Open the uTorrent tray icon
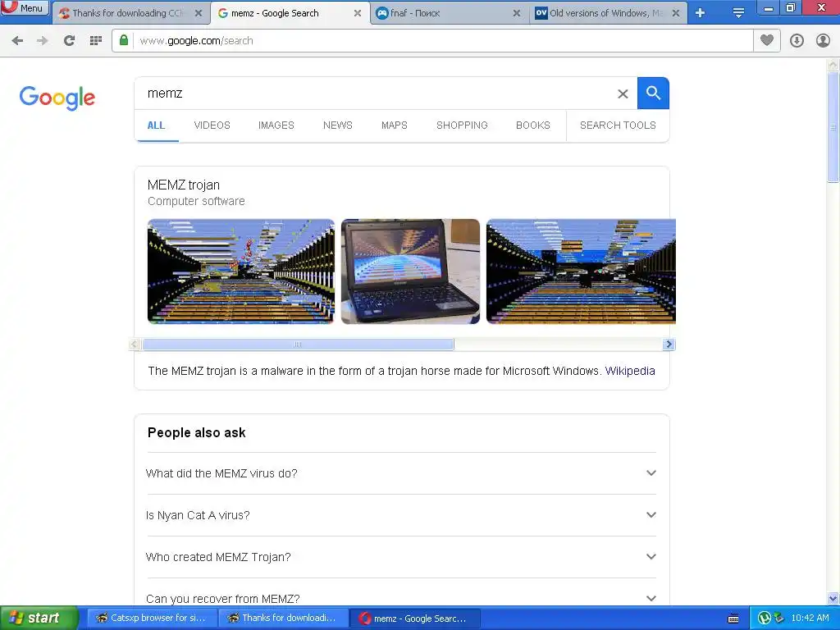Image resolution: width=840 pixels, height=630 pixels. click(x=765, y=619)
